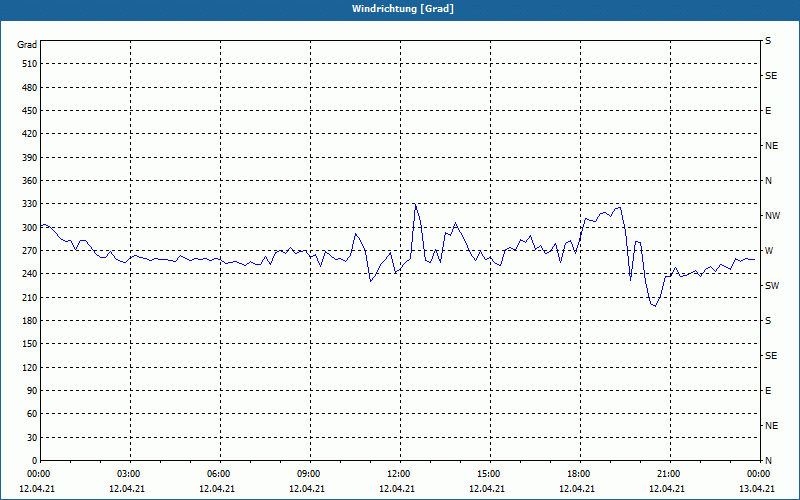Screen dimensions: 800x500
Task: Select the 60 y-axis label
Action: 32,414
